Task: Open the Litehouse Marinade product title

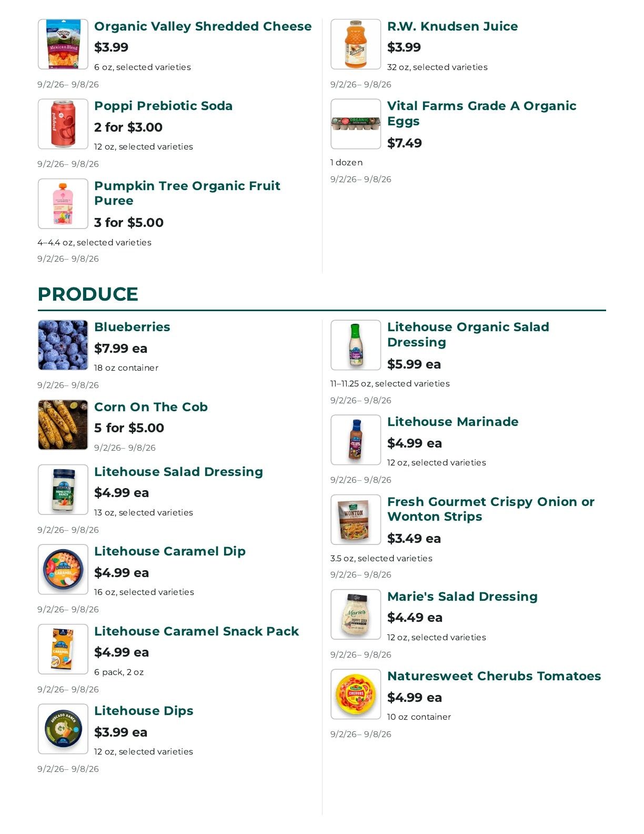Action: (x=453, y=422)
